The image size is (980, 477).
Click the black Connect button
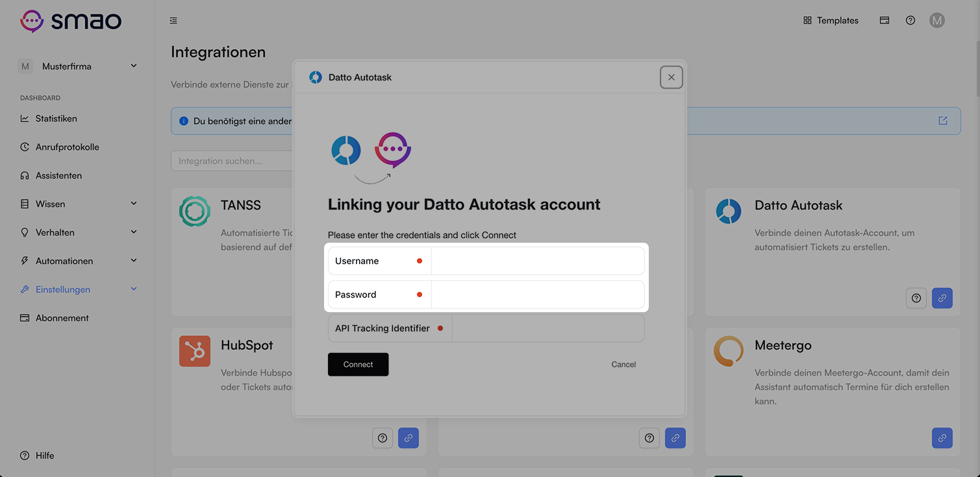coord(358,365)
